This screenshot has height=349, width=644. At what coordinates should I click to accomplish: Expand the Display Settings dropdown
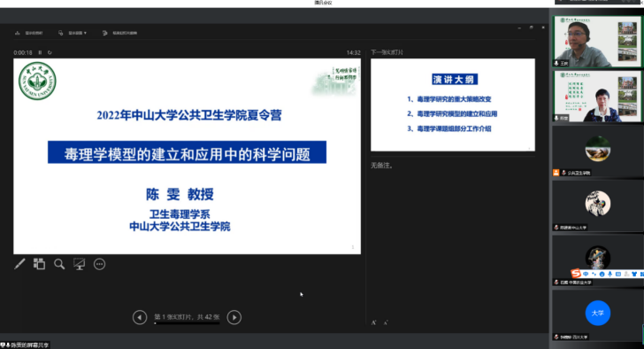[73, 33]
